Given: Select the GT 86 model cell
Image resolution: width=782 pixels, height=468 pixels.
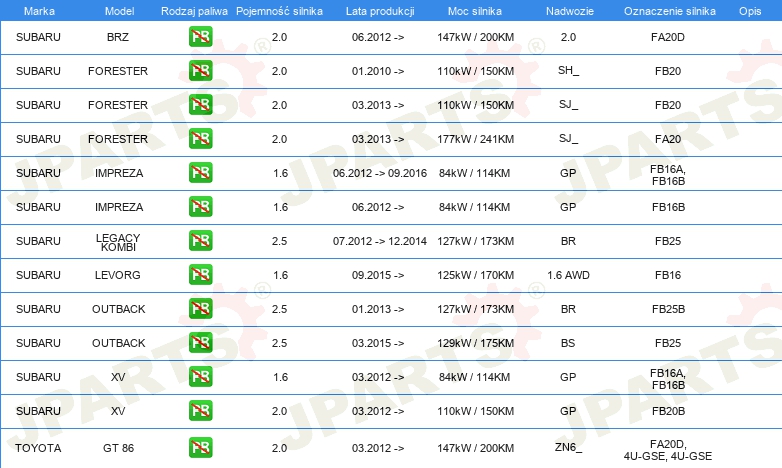Looking at the screenshot, I should [118, 448].
